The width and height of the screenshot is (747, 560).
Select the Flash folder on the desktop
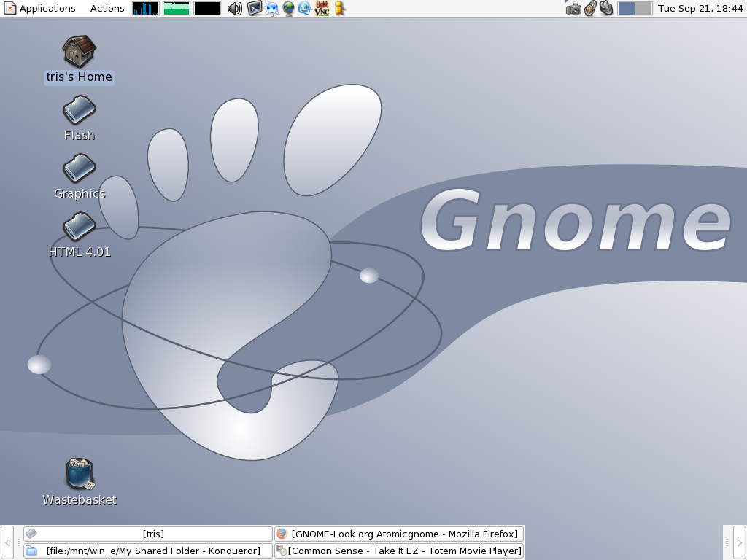(79, 118)
